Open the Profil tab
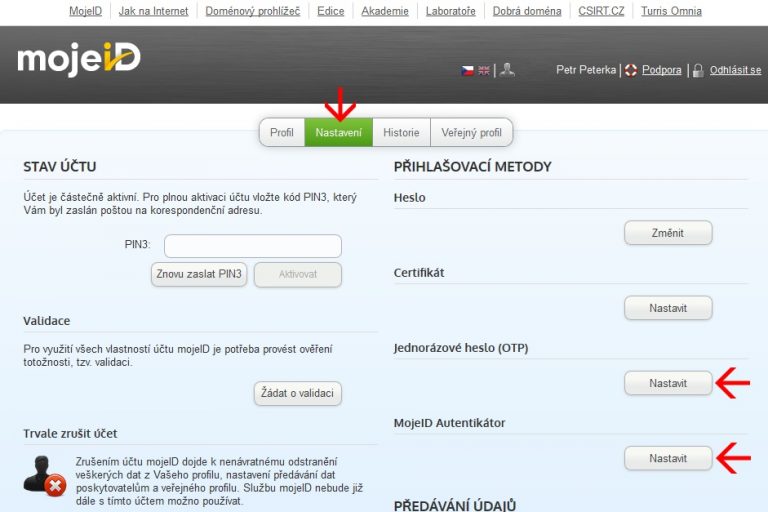 tap(282, 132)
